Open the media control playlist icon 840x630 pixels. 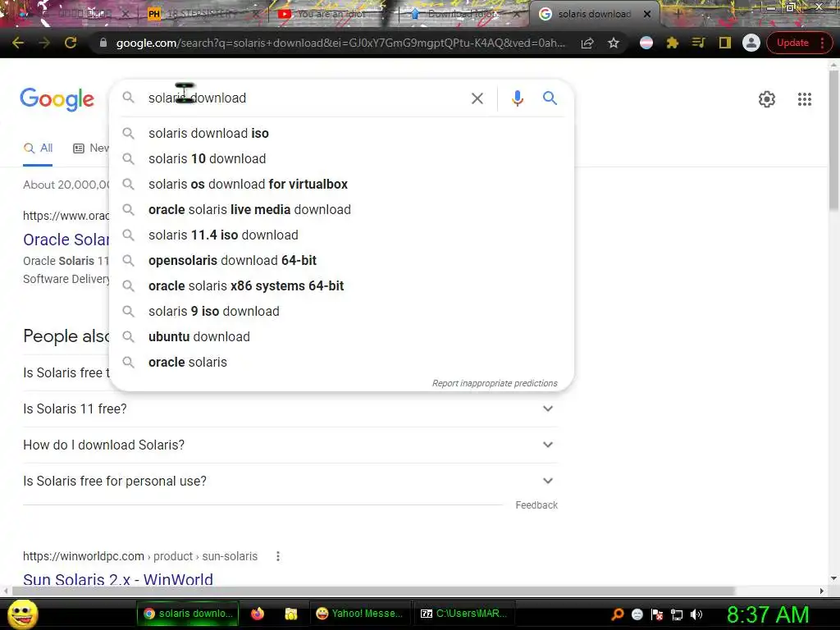pyautogui.click(x=699, y=43)
